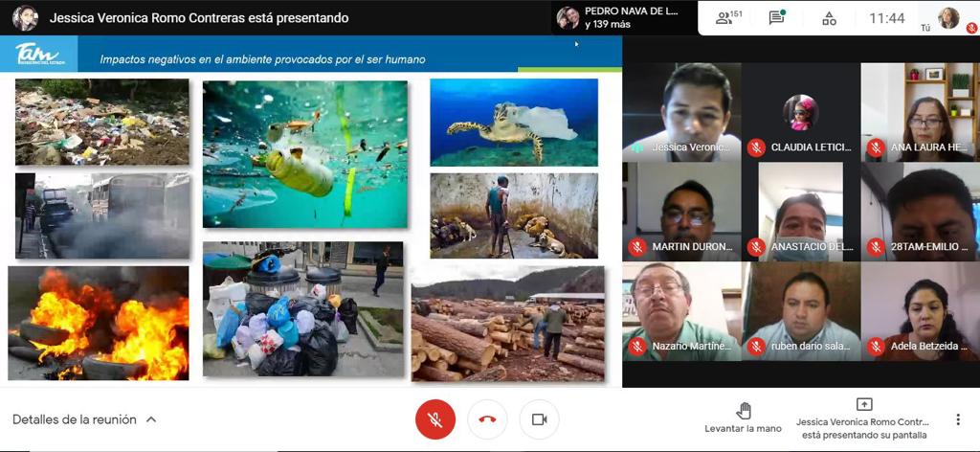The image size is (980, 452).
Task: Open the meeting chat panel
Action: point(777,18)
